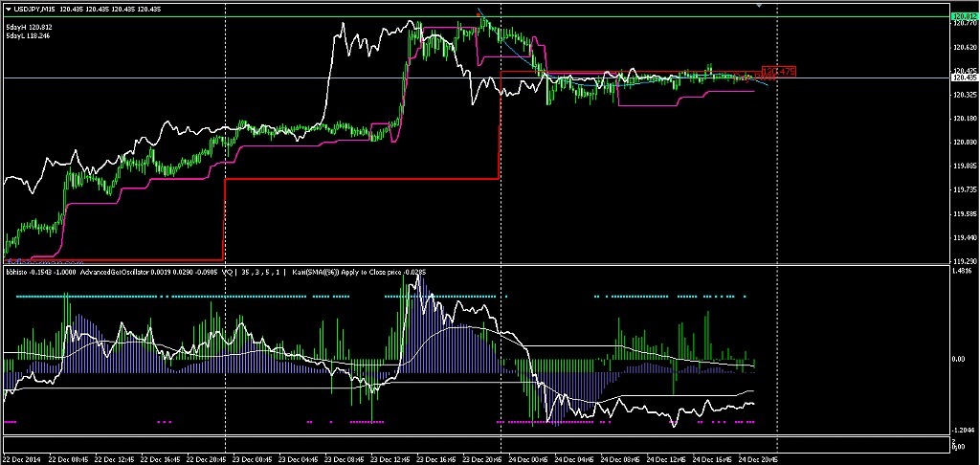Open the USDJPY,M15 chart dropdown triangle

(8, 10)
